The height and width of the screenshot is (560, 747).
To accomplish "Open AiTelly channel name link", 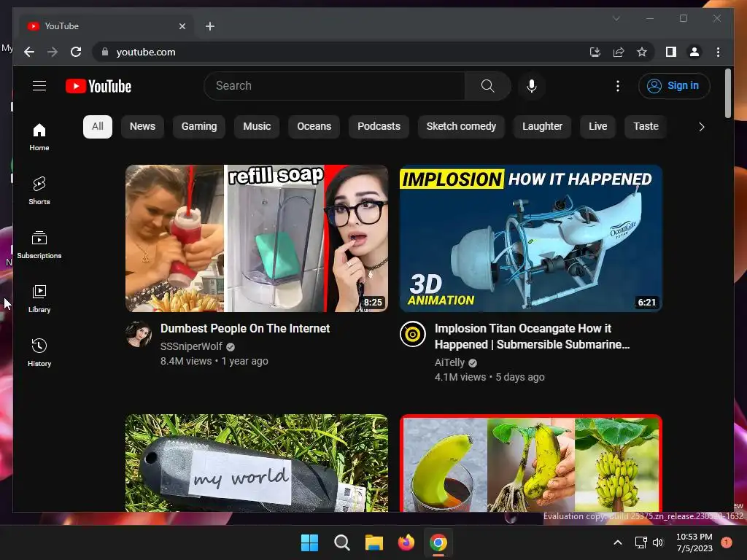I will click(x=449, y=363).
